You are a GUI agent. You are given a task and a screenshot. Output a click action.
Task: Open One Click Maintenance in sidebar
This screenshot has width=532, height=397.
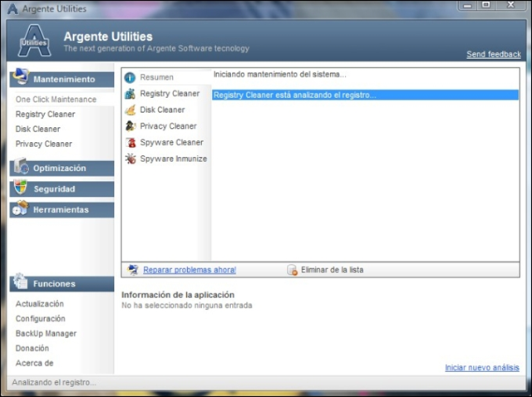point(56,100)
